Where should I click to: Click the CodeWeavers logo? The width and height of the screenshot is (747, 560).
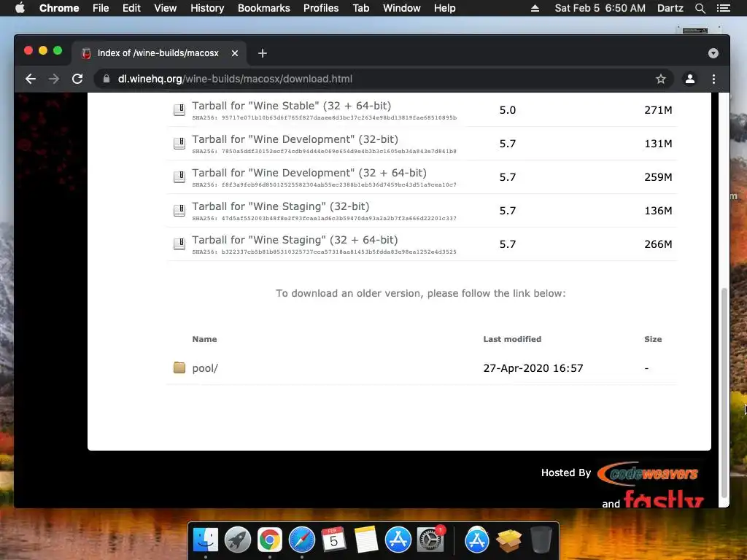tap(649, 472)
